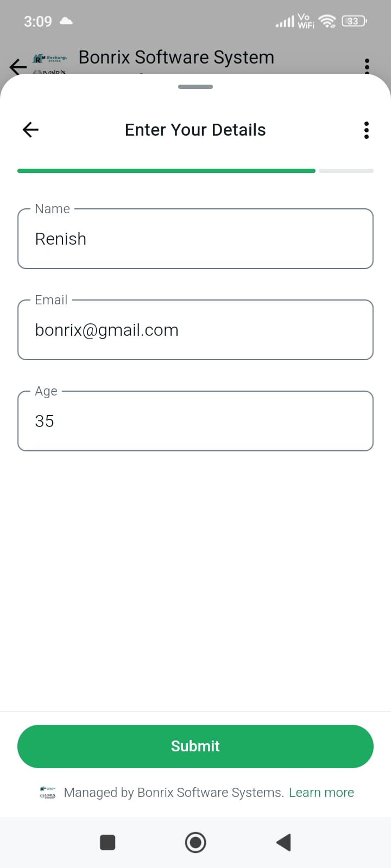Focus the Age field showing 35
This screenshot has height=868, width=391.
coord(195,422)
